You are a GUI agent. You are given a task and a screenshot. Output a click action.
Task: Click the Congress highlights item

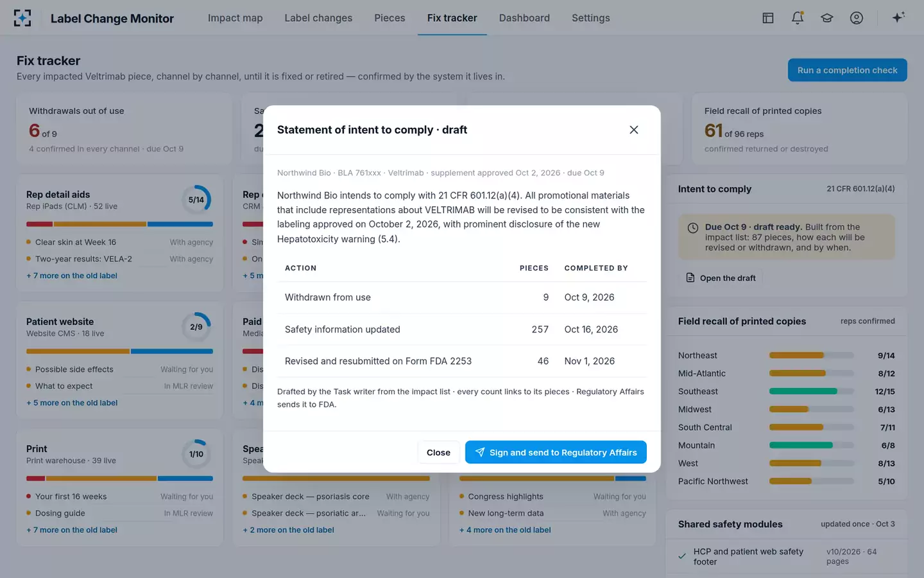point(506,496)
